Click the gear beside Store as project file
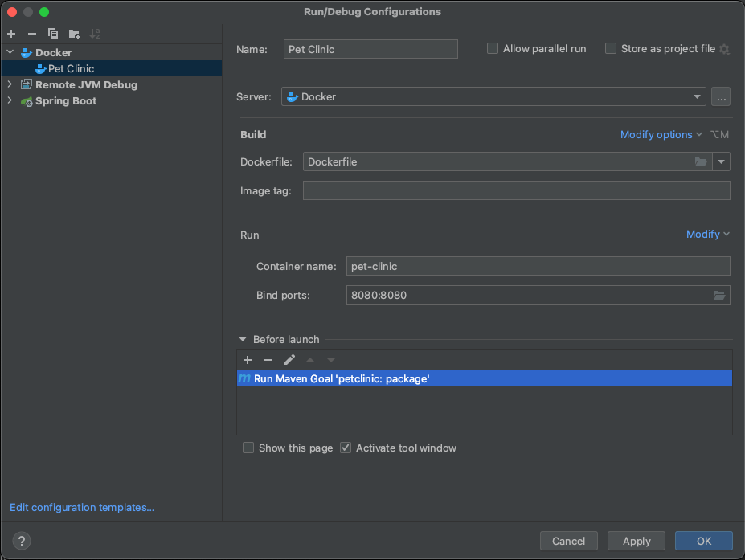Image resolution: width=745 pixels, height=560 pixels. 724,48
